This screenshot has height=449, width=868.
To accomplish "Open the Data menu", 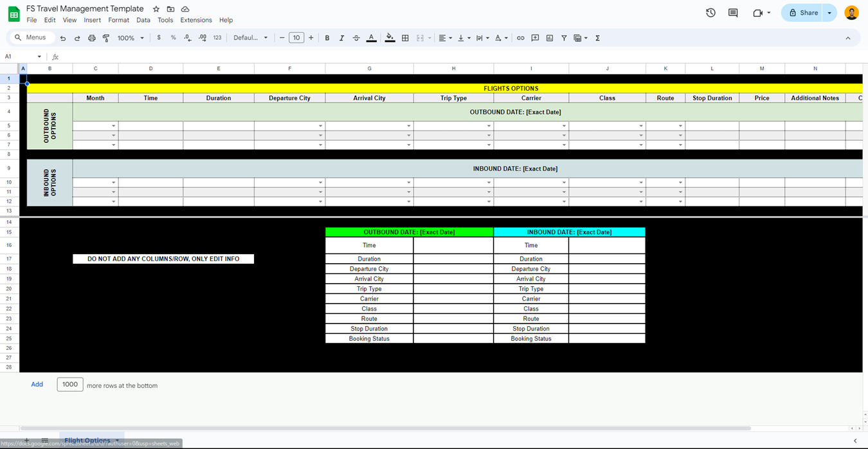I will click(x=143, y=20).
